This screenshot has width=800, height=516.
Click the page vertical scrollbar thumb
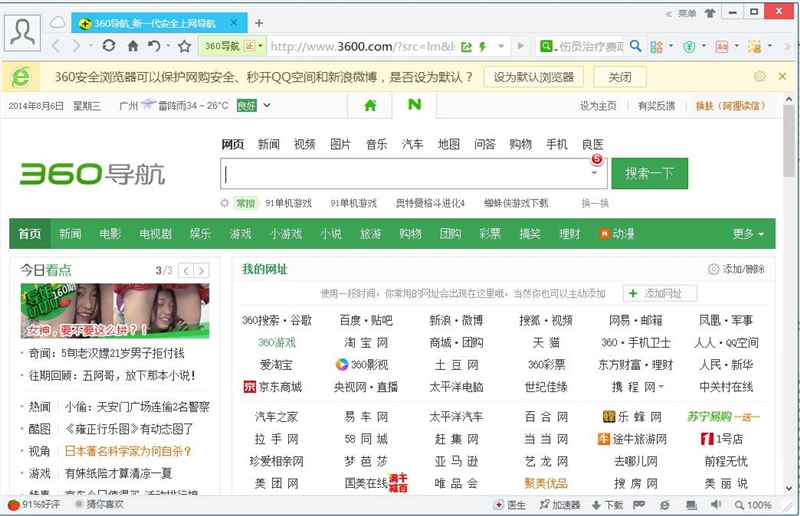789,141
